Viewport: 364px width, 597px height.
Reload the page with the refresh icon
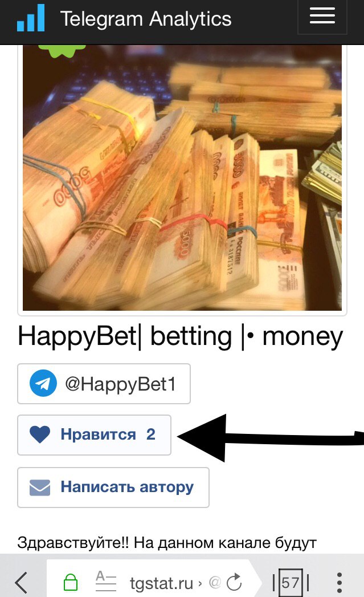(234, 582)
